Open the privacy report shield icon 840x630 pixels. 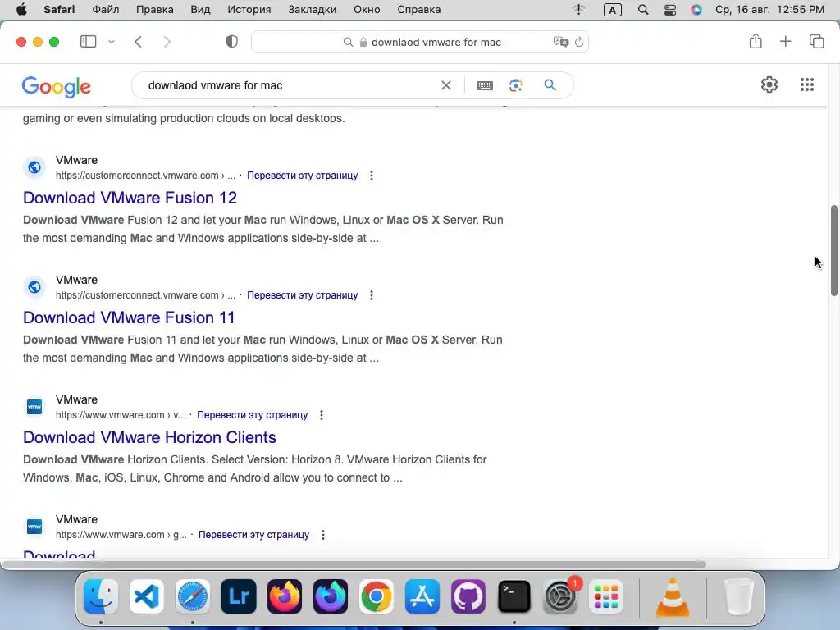click(232, 42)
